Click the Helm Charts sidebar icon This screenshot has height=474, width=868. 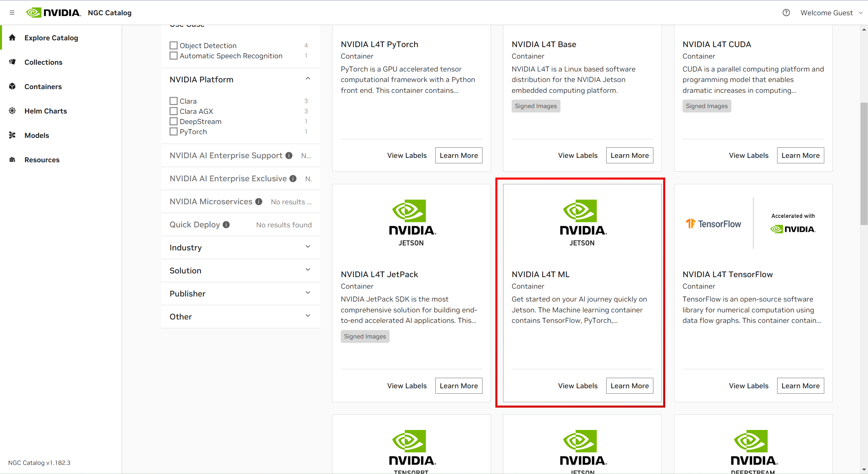point(12,111)
